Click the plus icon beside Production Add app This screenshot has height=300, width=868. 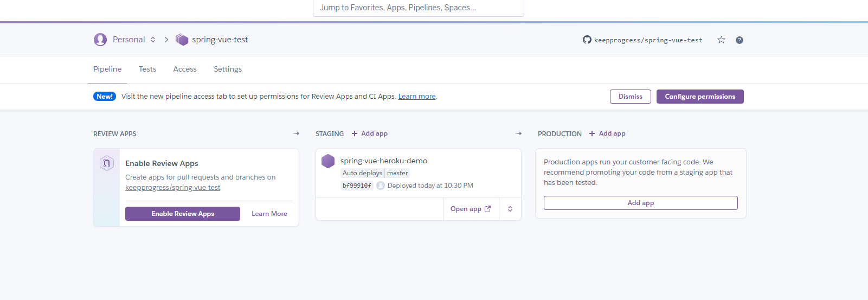pyautogui.click(x=592, y=133)
